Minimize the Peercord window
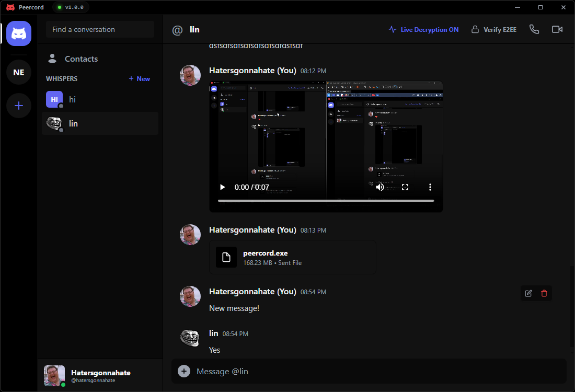Screen dimensions: 575x392 pyautogui.click(x=517, y=7)
